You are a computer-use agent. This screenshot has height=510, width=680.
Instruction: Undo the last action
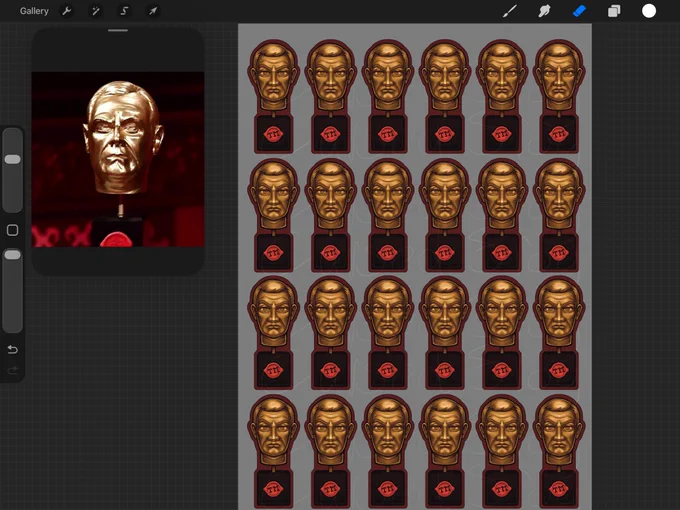pyautogui.click(x=13, y=349)
